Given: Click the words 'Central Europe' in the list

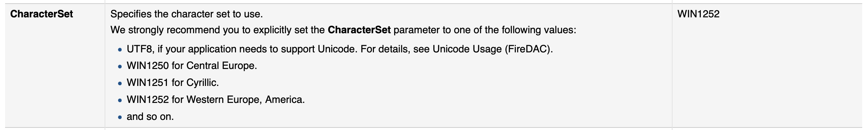Looking at the screenshot, I should (x=221, y=66).
